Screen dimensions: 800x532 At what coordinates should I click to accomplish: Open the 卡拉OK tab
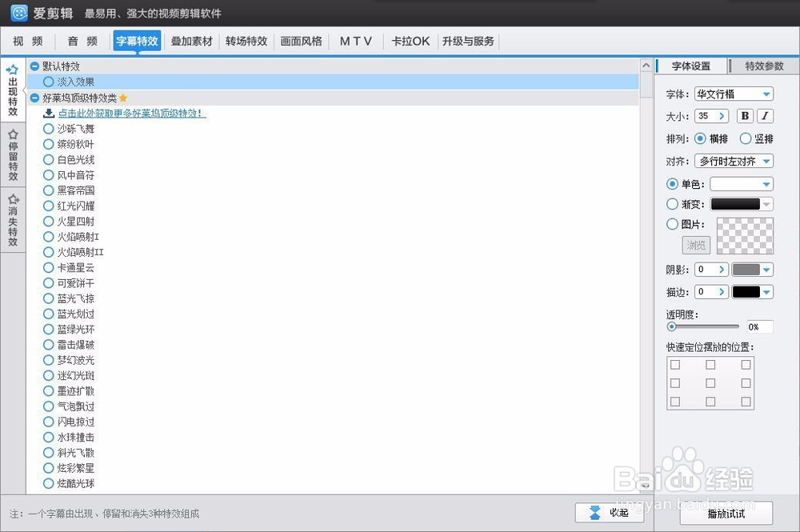click(x=410, y=42)
